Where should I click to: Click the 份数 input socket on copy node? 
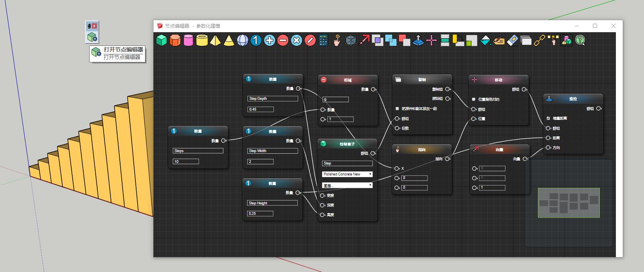397,128
